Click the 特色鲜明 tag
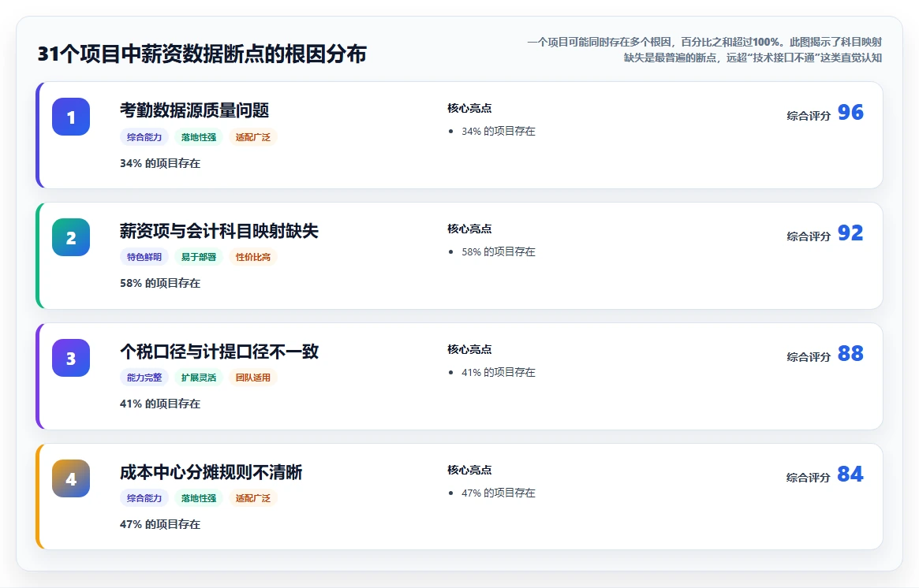 pyautogui.click(x=144, y=257)
